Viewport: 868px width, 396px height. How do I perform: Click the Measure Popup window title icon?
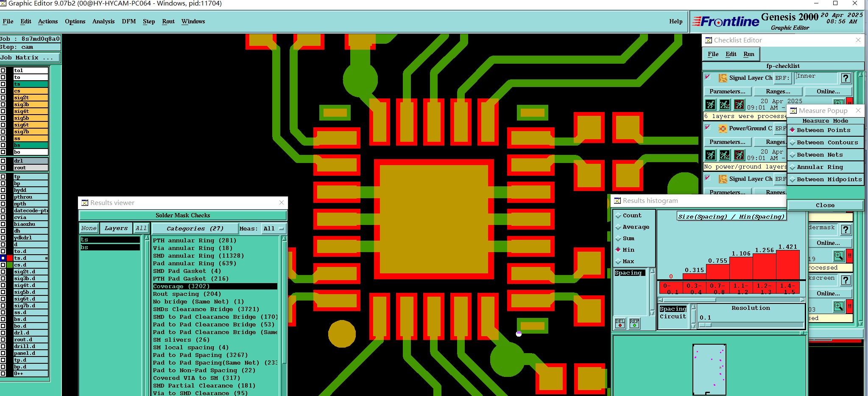click(793, 111)
